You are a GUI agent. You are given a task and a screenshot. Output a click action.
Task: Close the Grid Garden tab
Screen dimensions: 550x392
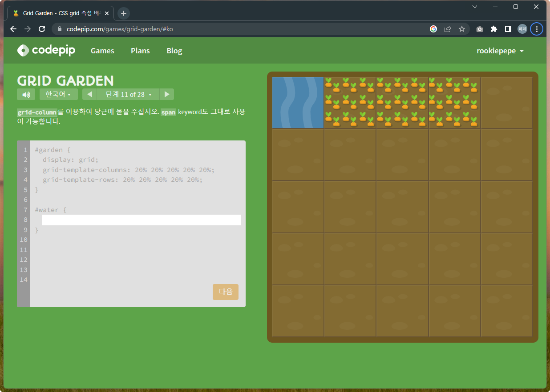tap(107, 13)
